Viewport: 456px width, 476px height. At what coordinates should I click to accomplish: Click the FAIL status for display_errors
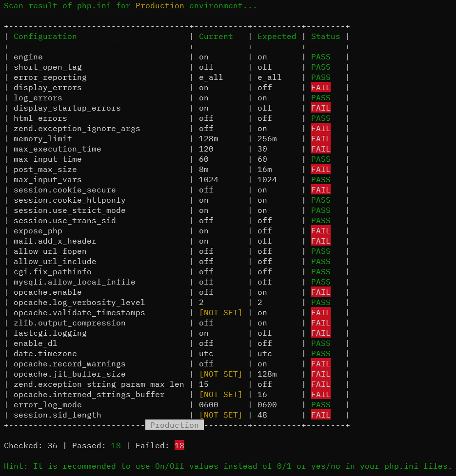pos(320,87)
